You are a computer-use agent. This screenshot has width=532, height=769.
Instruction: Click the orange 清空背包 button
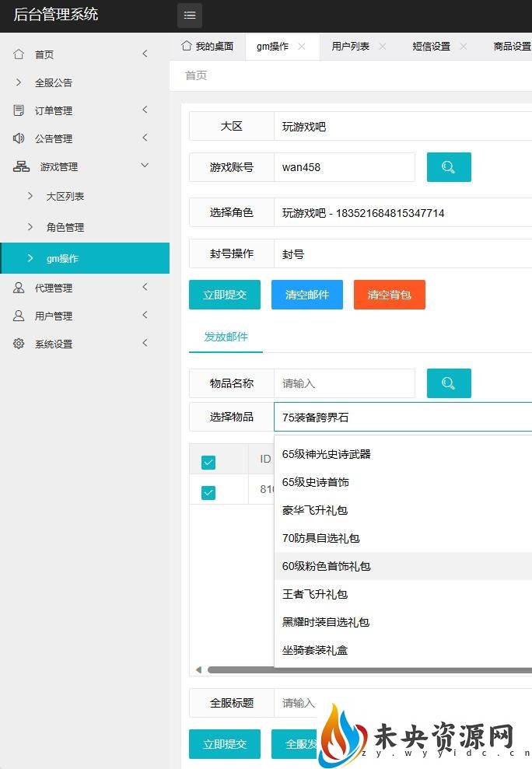tap(389, 295)
